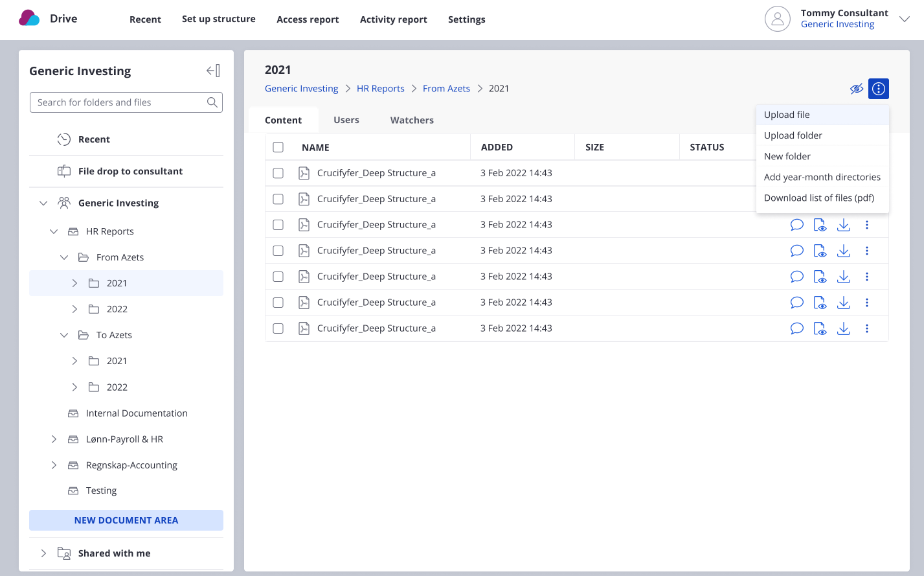Open Set up structure in top navigation

pyautogui.click(x=219, y=19)
